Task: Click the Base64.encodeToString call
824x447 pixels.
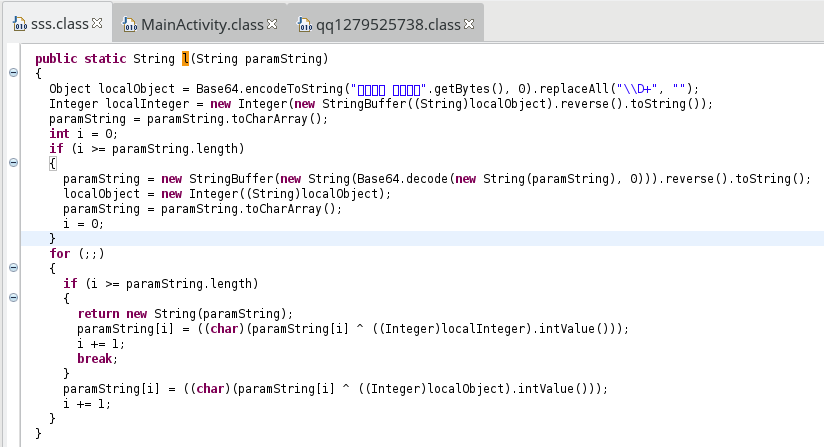Action: point(269,89)
